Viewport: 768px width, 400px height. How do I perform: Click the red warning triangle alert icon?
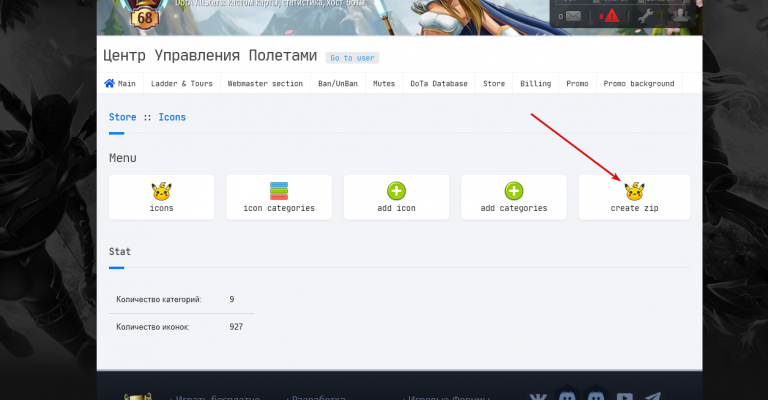tap(611, 16)
